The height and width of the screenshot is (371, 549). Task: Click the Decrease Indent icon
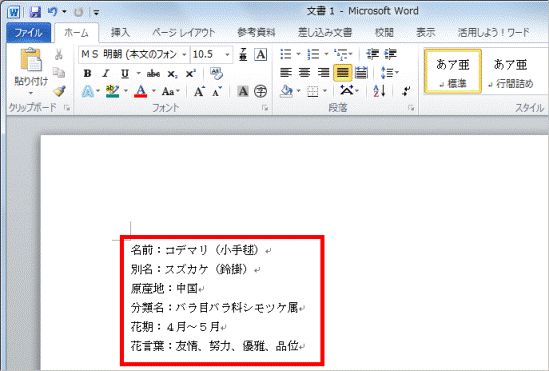(x=373, y=54)
